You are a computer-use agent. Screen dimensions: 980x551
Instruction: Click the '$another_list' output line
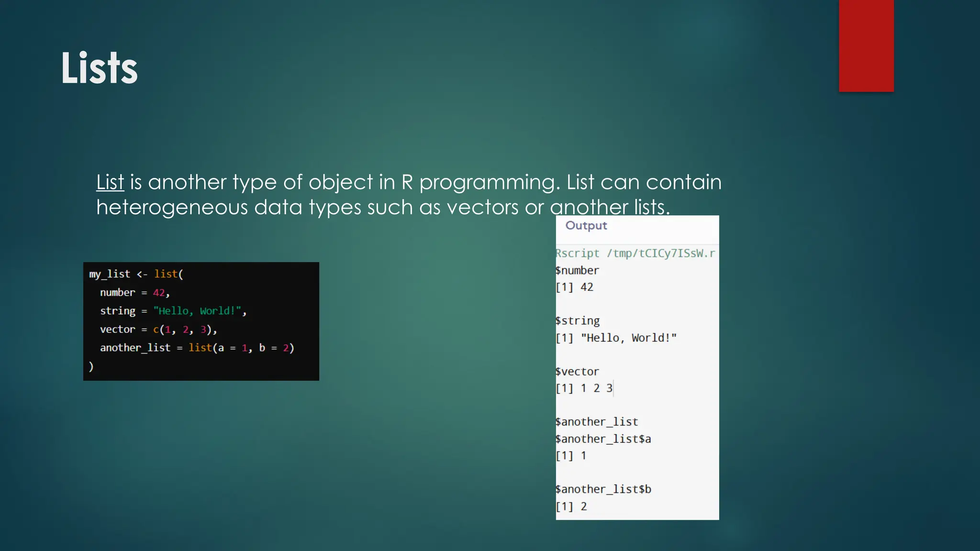[597, 422]
